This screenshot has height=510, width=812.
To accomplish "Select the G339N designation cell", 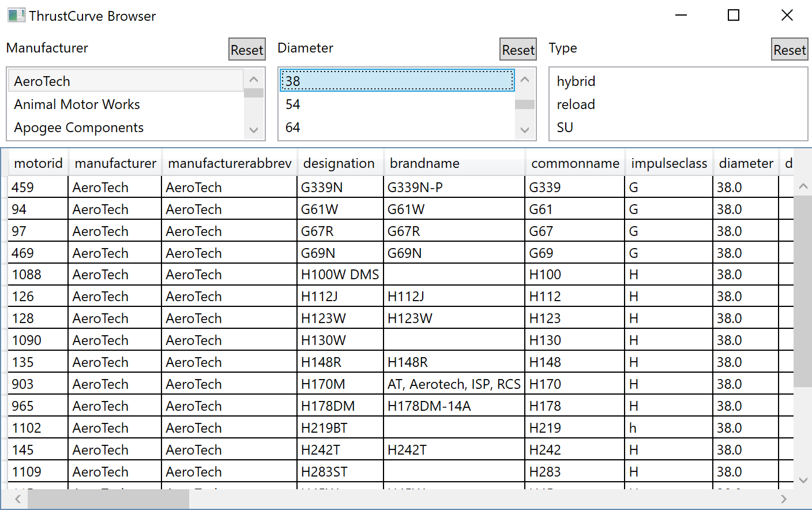I will pyautogui.click(x=340, y=187).
